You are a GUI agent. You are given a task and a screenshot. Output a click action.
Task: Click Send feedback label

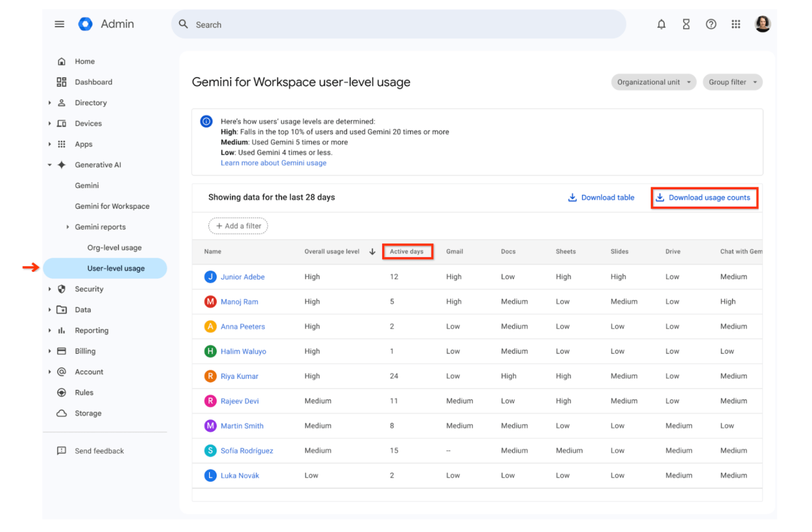99,451
